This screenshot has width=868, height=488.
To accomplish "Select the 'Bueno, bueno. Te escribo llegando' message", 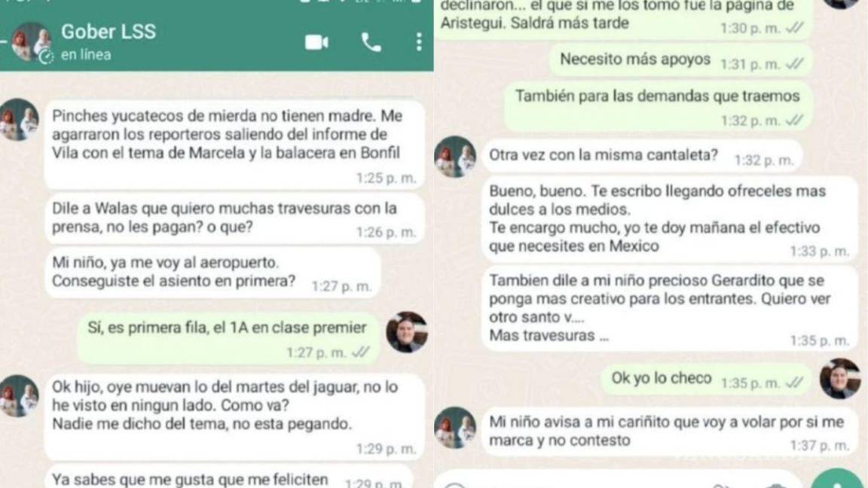I will pyautogui.click(x=670, y=219).
